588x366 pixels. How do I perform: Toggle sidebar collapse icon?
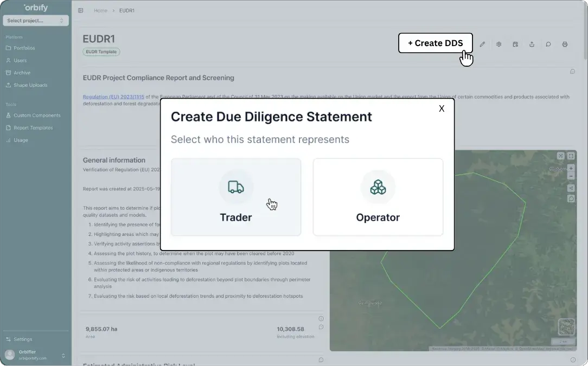pos(81,10)
